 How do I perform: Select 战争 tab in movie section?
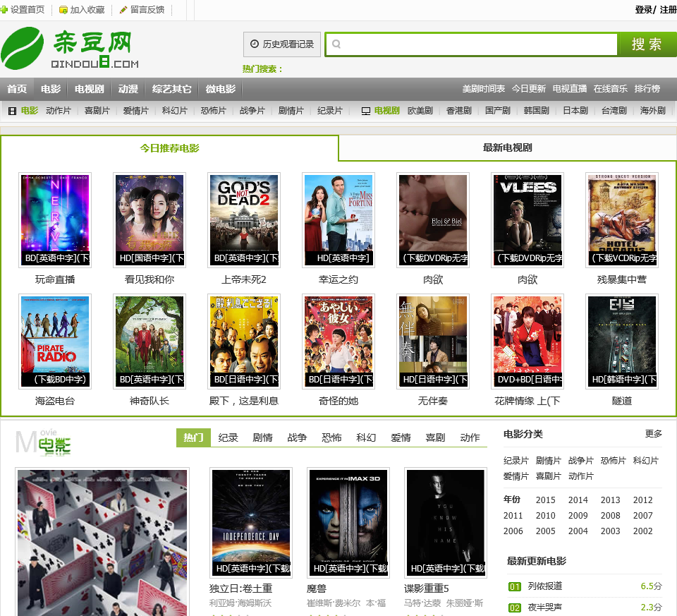point(297,437)
